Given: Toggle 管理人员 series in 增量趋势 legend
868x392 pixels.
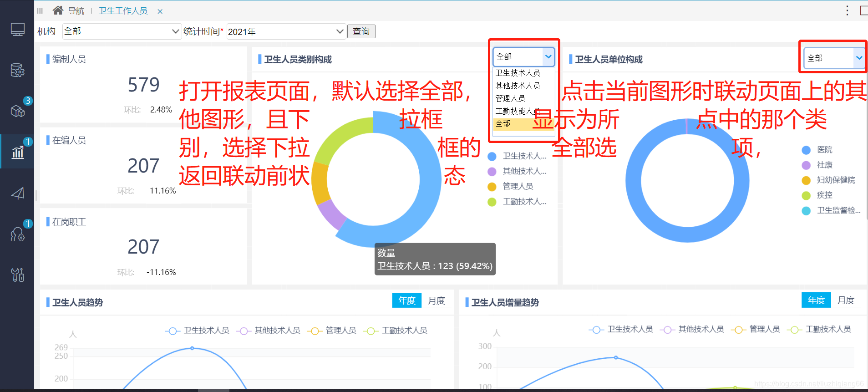Looking at the screenshot, I should click(756, 329).
